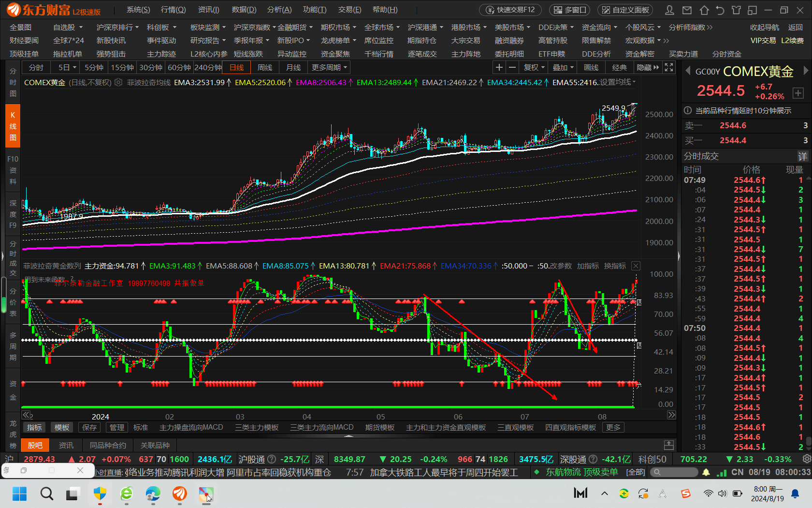The height and width of the screenshot is (508, 812).
Task: Open 分析(A) menu
Action: point(279,10)
